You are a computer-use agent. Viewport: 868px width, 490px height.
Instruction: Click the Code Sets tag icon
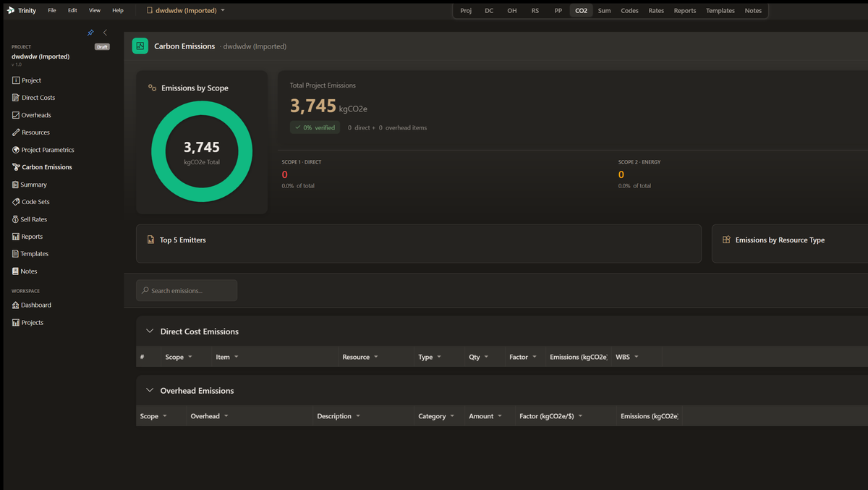coord(16,202)
